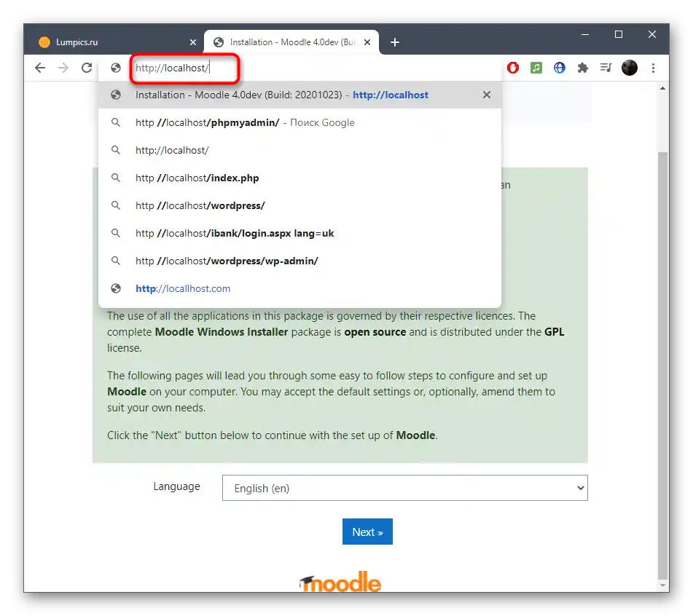Click the scrollbar down arrow
The width and height of the screenshot is (693, 616).
point(662,585)
